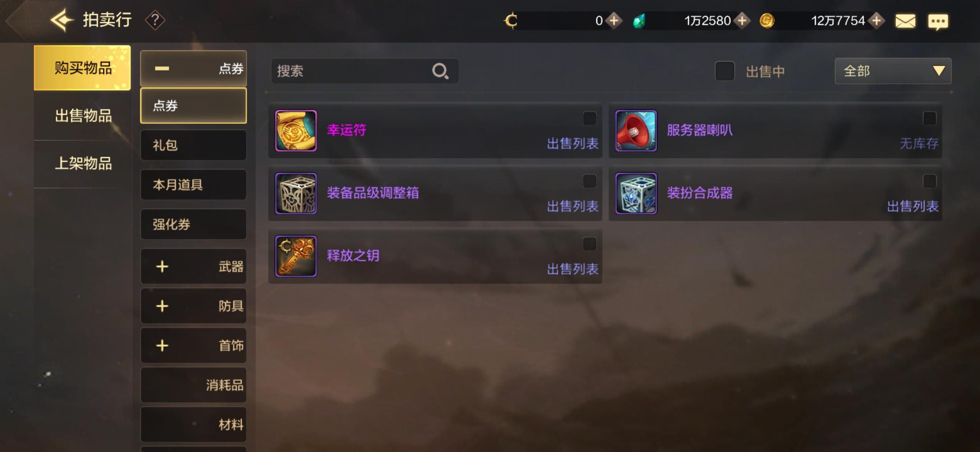Click the search magnifier icon
The height and width of the screenshot is (452, 980).
pyautogui.click(x=440, y=71)
